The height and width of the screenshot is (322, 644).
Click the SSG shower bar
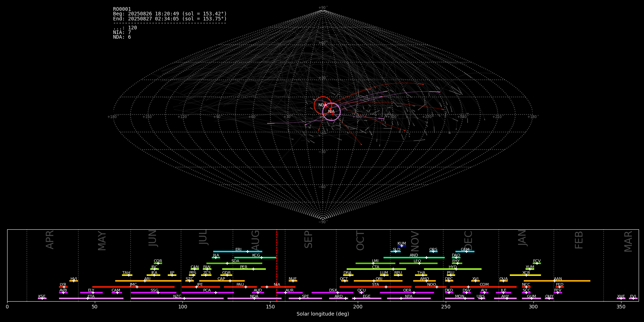(153, 293)
